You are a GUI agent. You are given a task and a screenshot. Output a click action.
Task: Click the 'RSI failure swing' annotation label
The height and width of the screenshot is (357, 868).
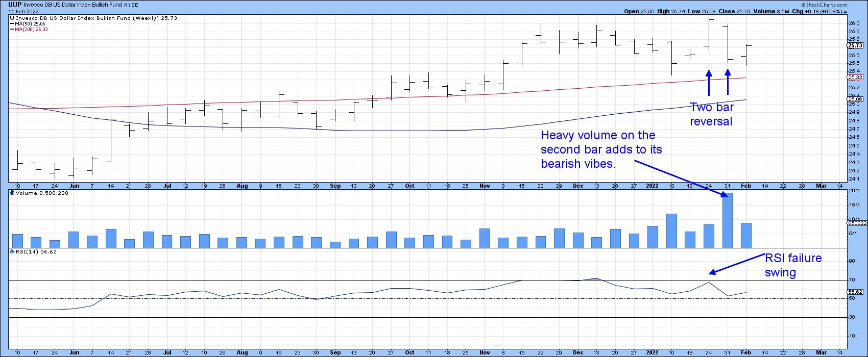point(792,265)
